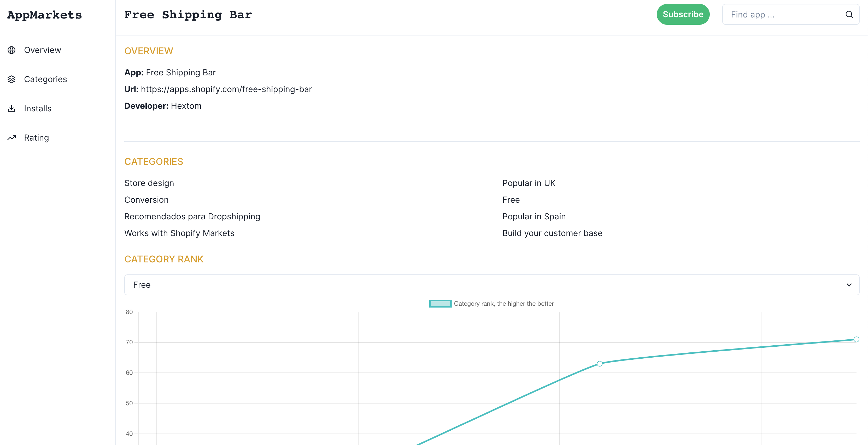868x445 pixels.
Task: Go to the Categories sidebar section
Action: 45,80
